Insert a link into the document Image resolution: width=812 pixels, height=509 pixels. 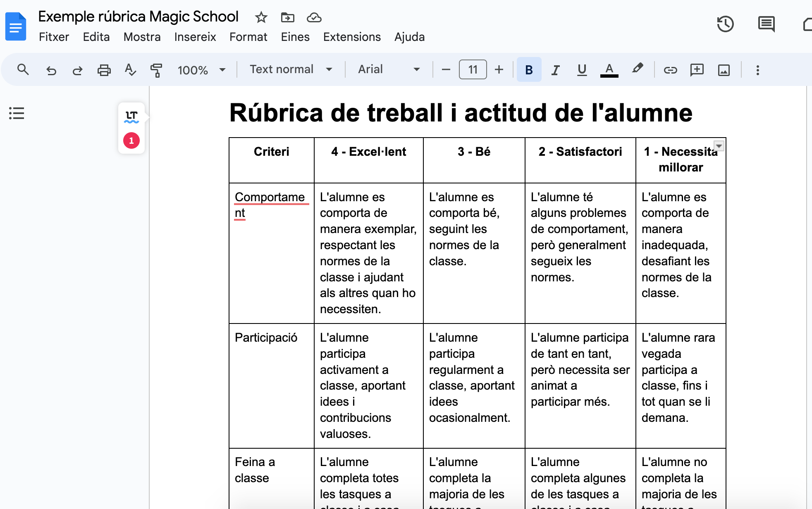pyautogui.click(x=671, y=69)
